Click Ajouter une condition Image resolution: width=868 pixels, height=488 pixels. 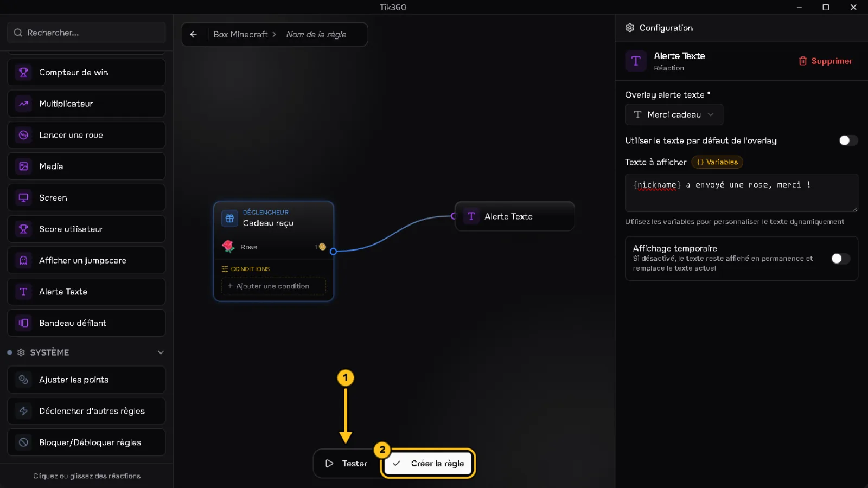[x=273, y=286]
